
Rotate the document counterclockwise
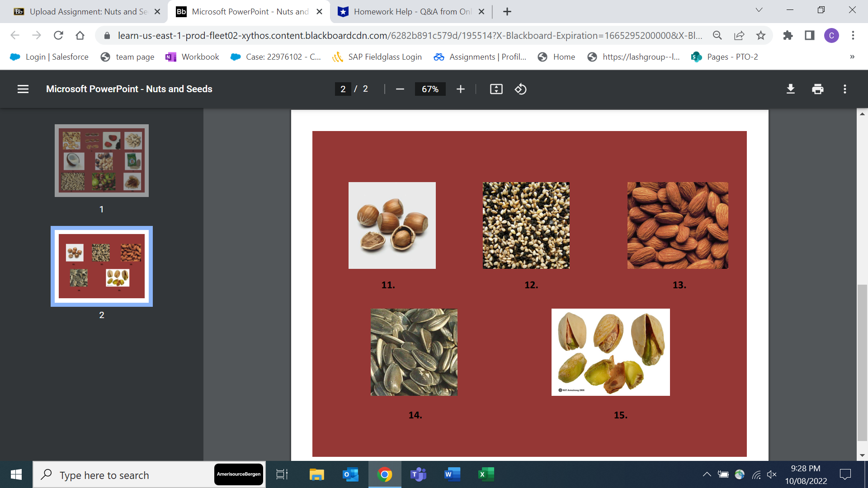pos(521,89)
